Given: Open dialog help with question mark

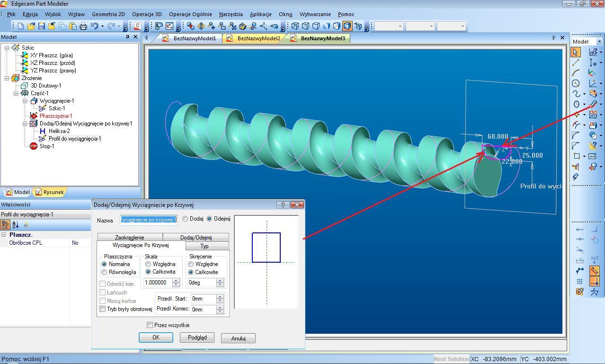Looking at the screenshot, I should tap(283, 205).
